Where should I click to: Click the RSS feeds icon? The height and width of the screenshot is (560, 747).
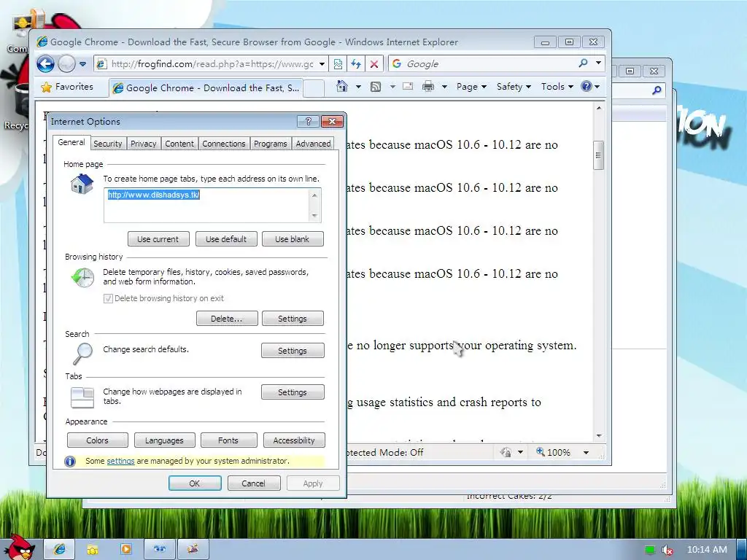[x=376, y=87]
